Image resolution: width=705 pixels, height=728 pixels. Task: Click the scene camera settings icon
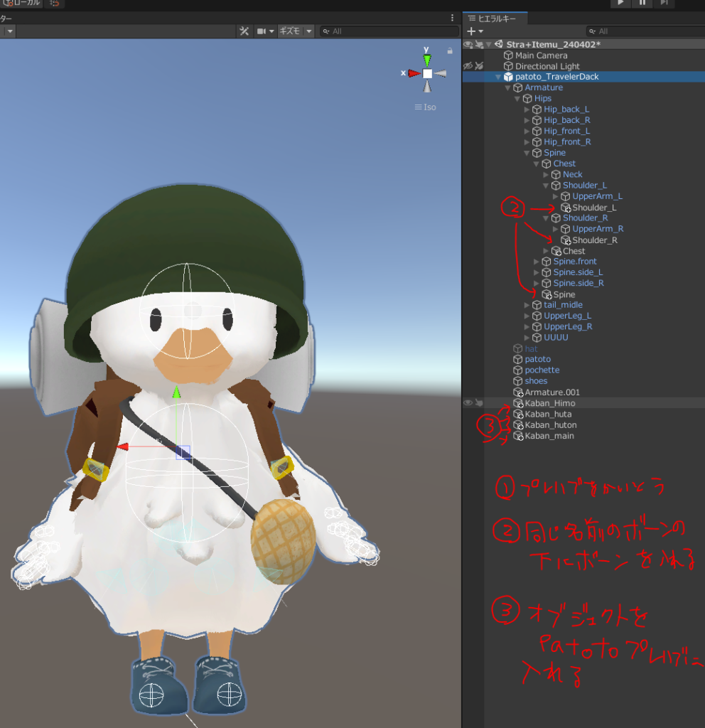pyautogui.click(x=262, y=31)
